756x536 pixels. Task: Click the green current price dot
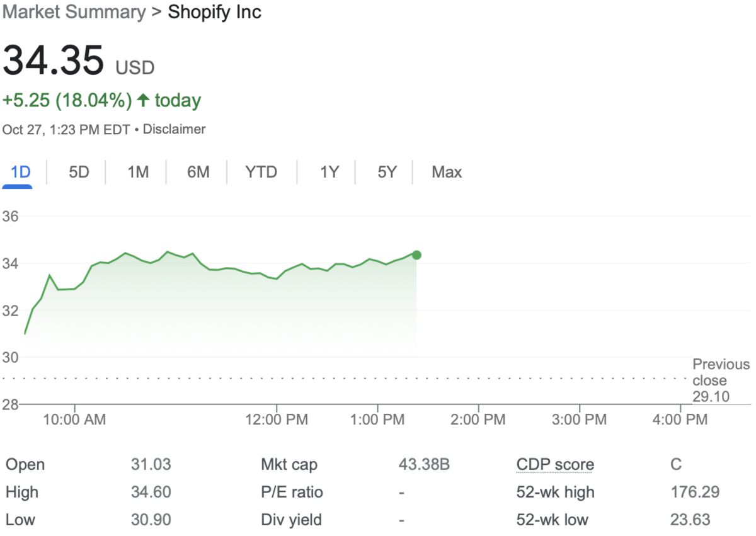coord(416,255)
